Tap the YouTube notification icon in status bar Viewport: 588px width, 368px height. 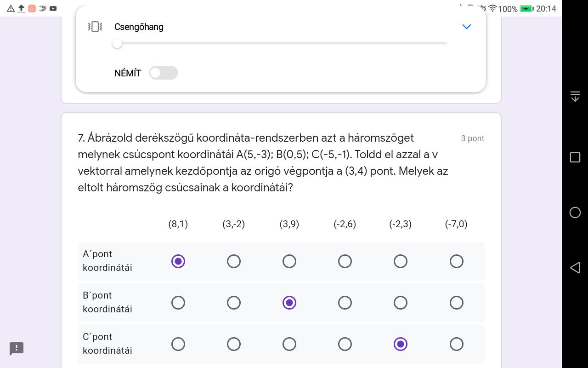click(x=53, y=8)
